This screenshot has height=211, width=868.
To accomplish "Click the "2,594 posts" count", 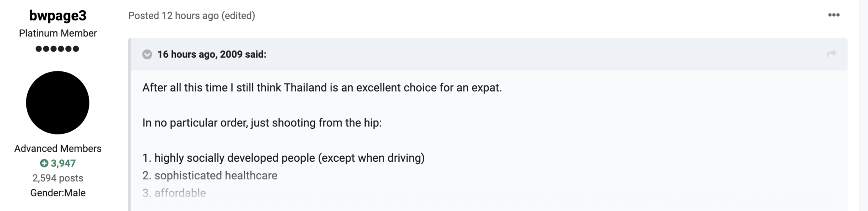I will pos(58,178).
